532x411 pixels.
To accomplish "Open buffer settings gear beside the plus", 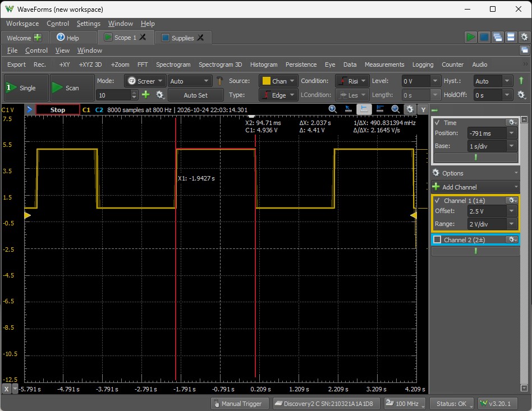I will click(160, 95).
